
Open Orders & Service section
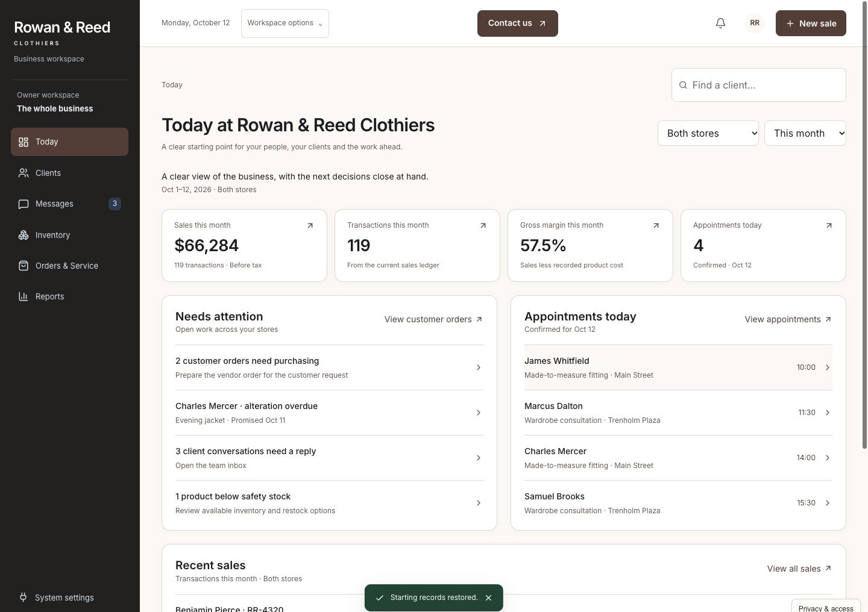(x=69, y=266)
